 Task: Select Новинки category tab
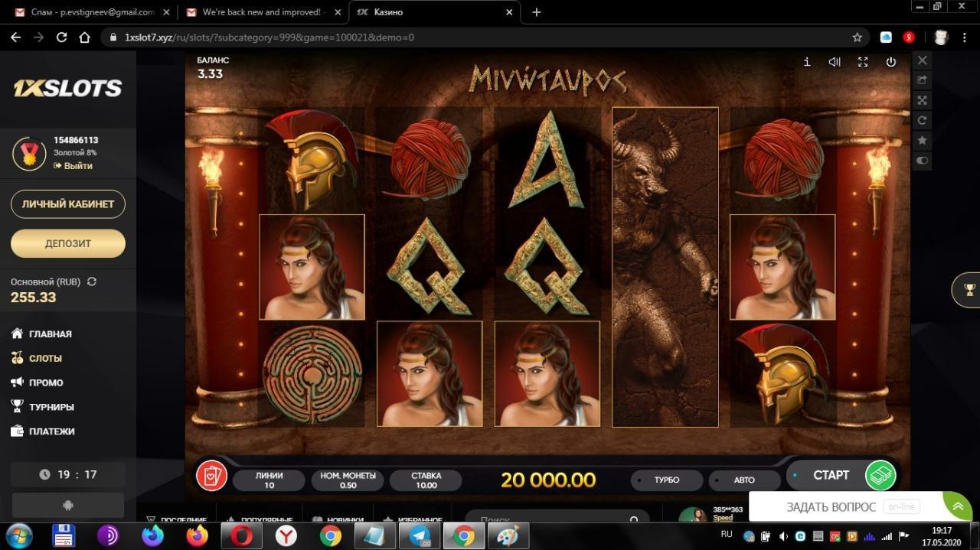point(338,520)
